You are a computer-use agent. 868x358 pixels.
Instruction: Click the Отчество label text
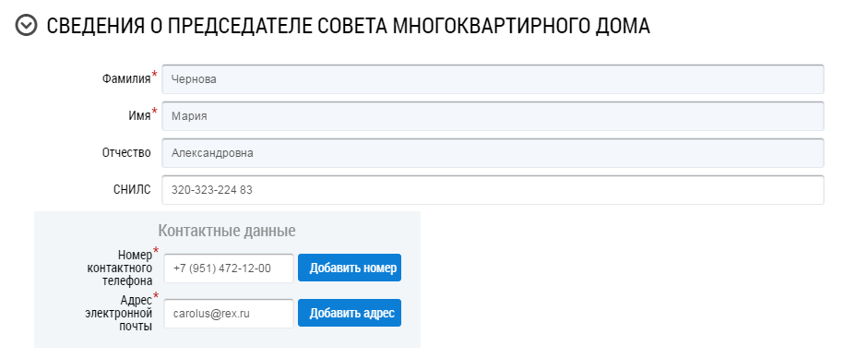[x=126, y=153]
